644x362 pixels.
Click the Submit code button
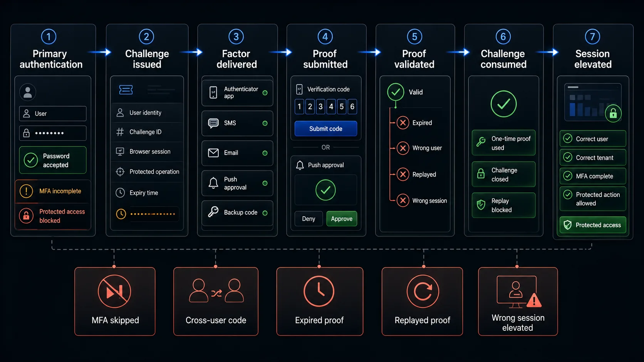pos(325,129)
